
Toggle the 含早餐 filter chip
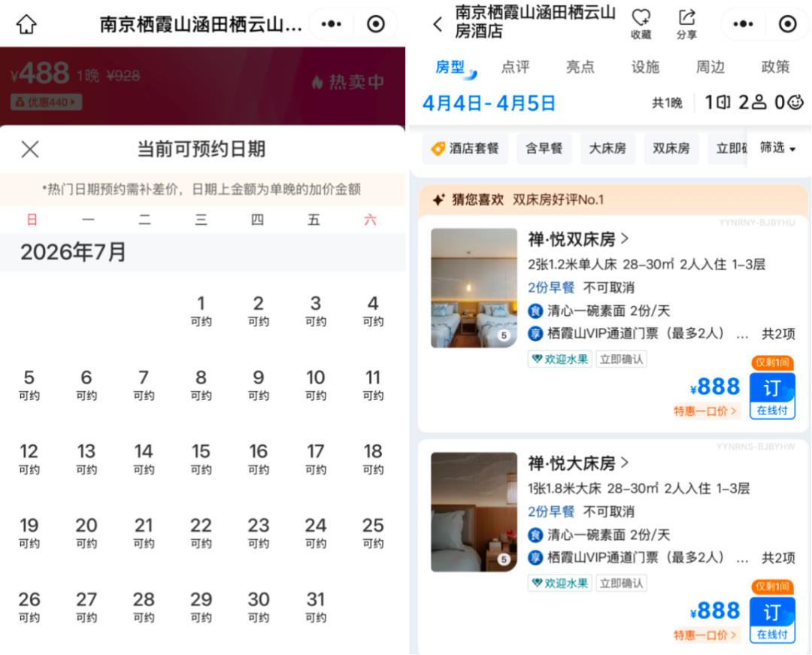(x=544, y=148)
